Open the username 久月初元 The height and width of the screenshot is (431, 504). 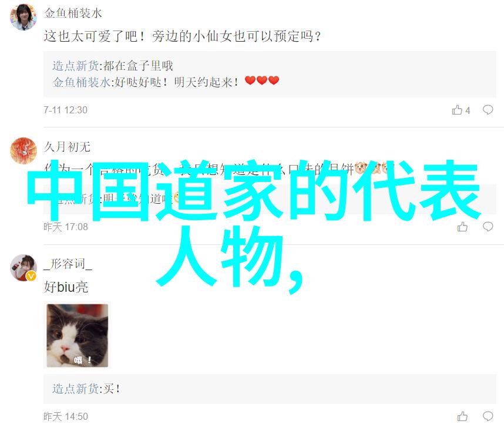(x=67, y=147)
